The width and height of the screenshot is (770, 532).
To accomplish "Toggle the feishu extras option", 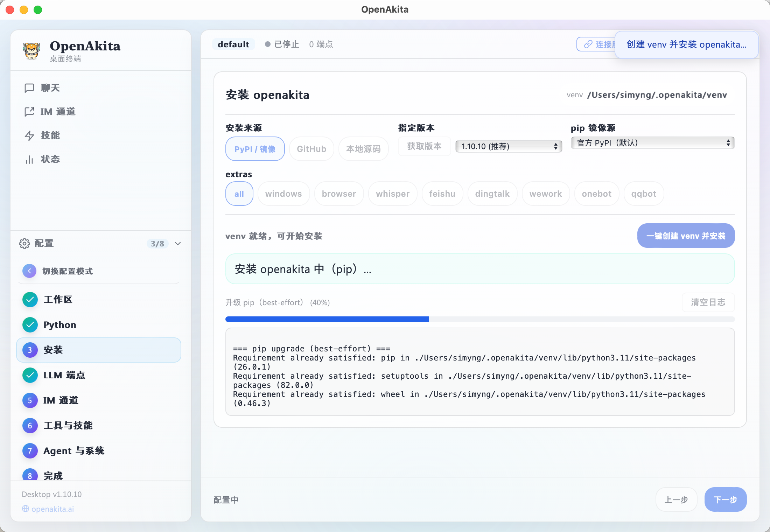I will [442, 194].
